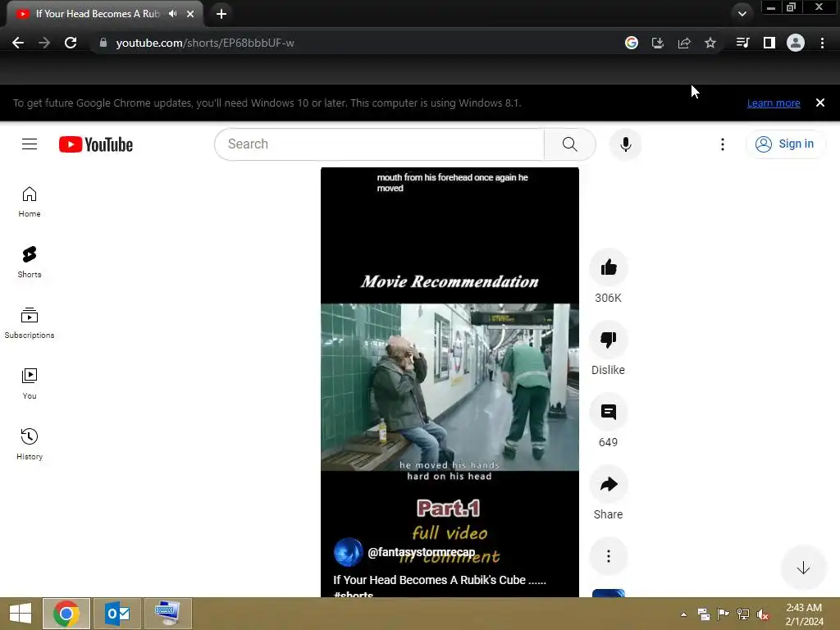View site information lock icon
840x630 pixels.
[x=103, y=43]
